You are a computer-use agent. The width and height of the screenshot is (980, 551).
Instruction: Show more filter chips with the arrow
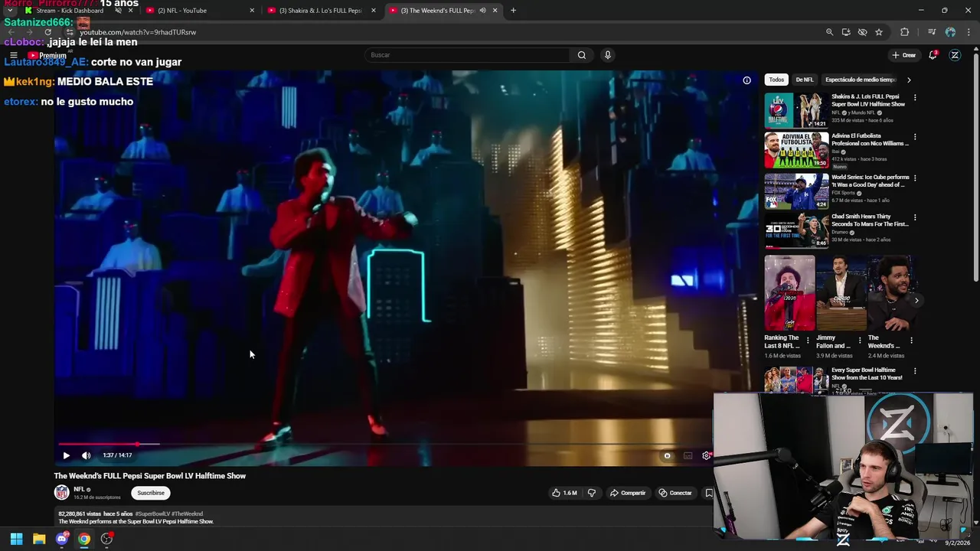pyautogui.click(x=909, y=80)
